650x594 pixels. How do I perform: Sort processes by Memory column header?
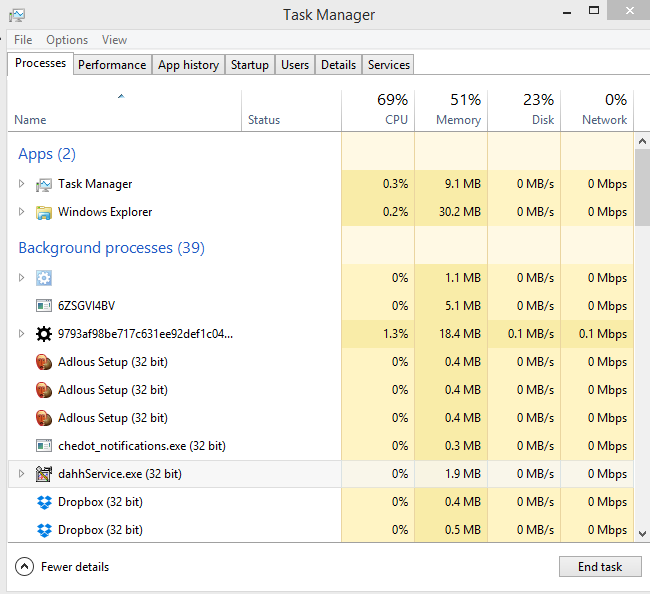pos(451,110)
